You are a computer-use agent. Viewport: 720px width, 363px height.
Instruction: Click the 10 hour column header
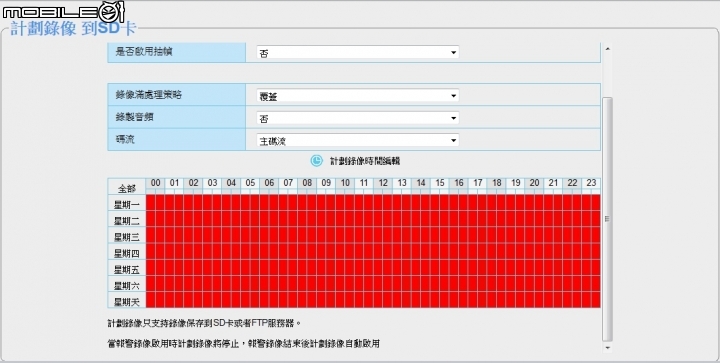click(345, 183)
